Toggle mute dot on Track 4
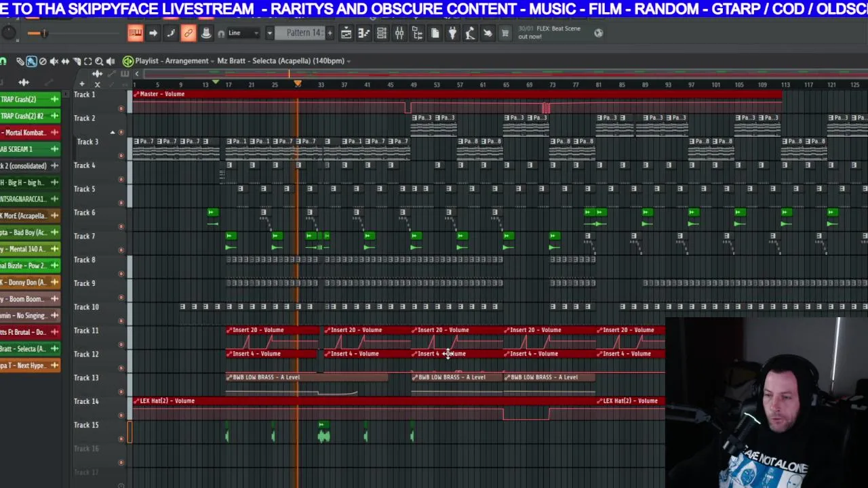The width and height of the screenshot is (868, 488). (x=121, y=180)
